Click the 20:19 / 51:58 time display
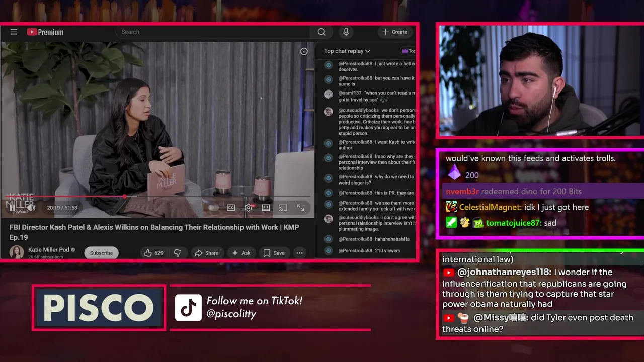 click(x=62, y=208)
